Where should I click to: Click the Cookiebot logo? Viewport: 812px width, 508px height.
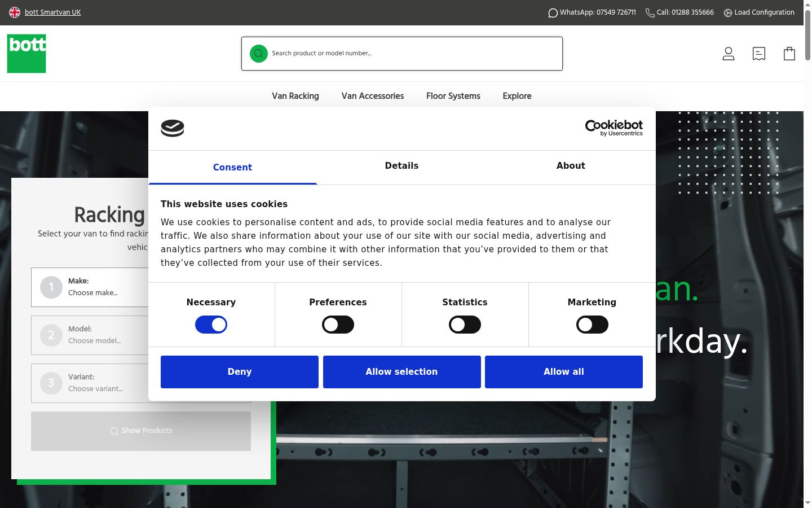[614, 128]
